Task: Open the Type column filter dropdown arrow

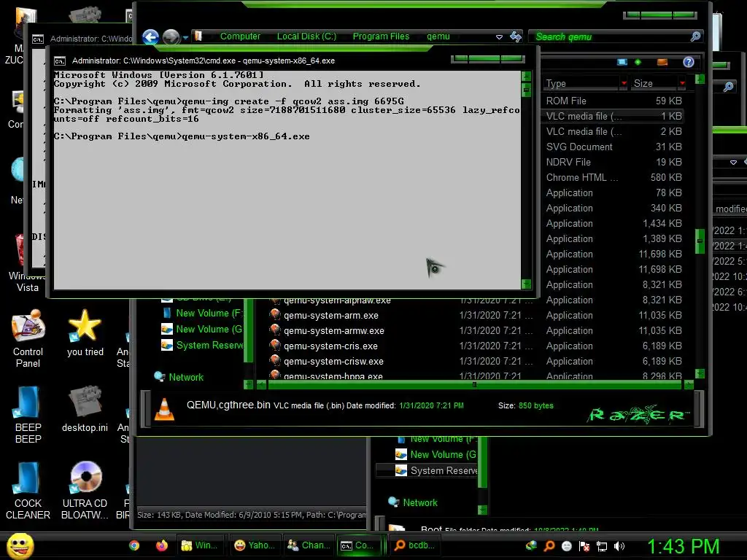Action: click(624, 83)
